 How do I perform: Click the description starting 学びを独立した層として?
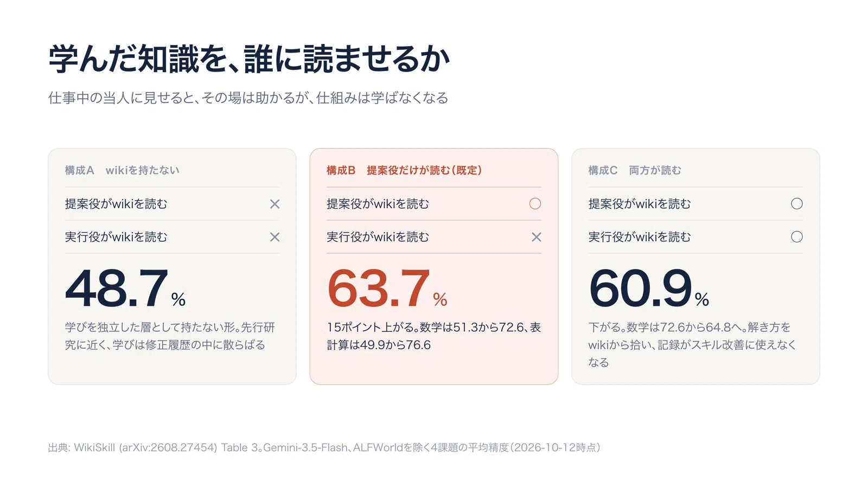[x=170, y=336]
